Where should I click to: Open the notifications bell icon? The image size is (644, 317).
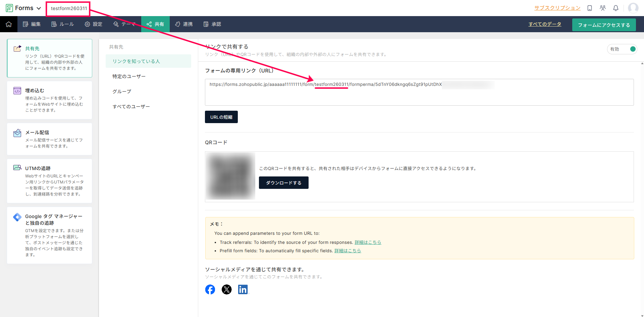click(x=615, y=8)
